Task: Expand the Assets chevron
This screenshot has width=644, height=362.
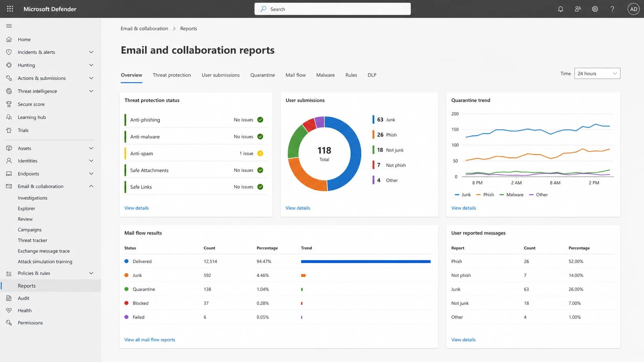Action: point(91,148)
